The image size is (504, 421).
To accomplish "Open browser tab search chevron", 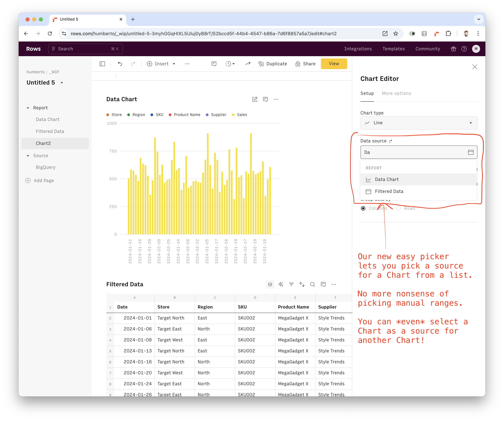I will [479, 19].
